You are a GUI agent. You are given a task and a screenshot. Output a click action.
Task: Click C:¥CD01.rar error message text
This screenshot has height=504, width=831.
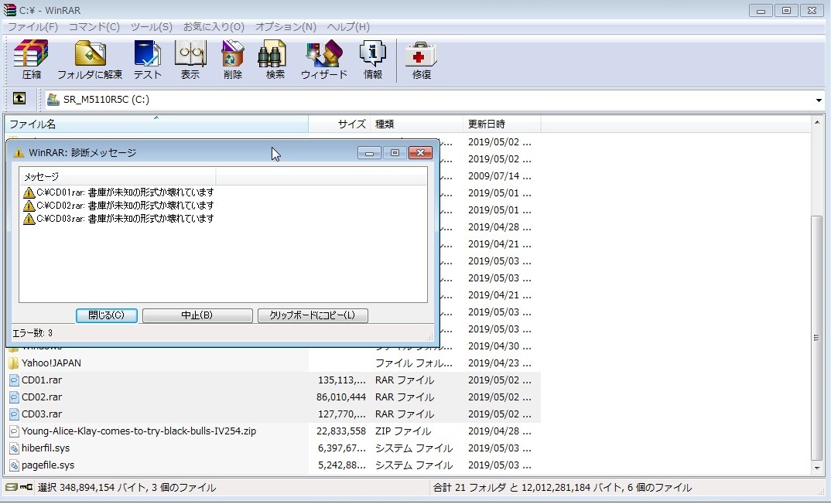[125, 192]
